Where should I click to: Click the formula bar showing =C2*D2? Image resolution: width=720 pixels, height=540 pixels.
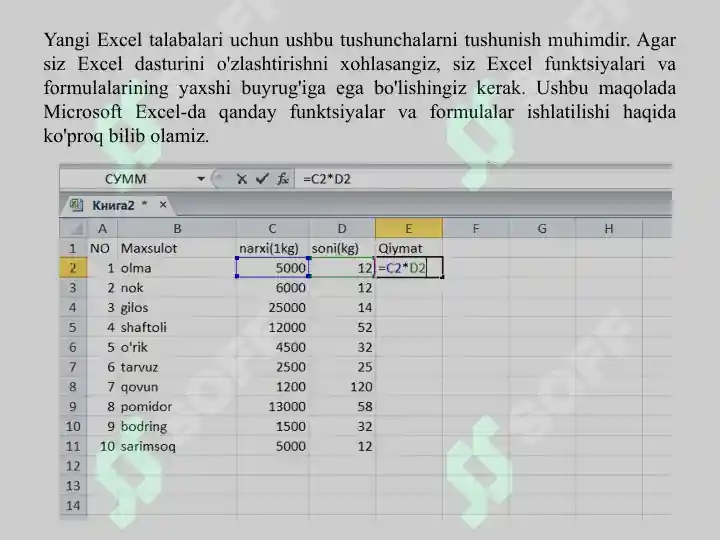483,179
